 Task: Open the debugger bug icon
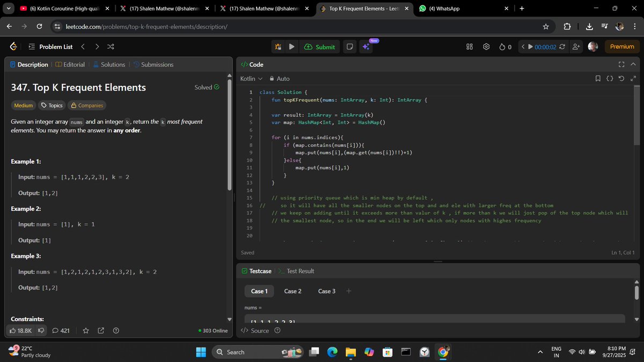279,47
